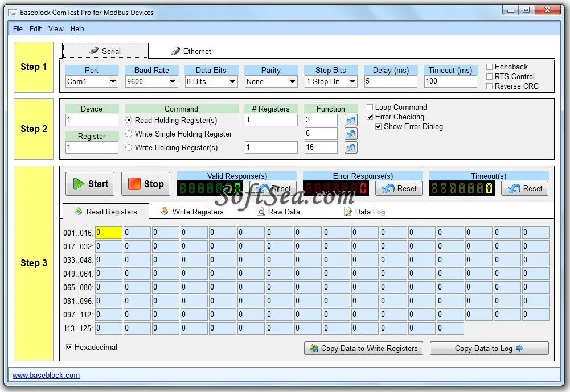The width and height of the screenshot is (570, 392).
Task: Click the Delay (ms) input field
Action: 391,81
